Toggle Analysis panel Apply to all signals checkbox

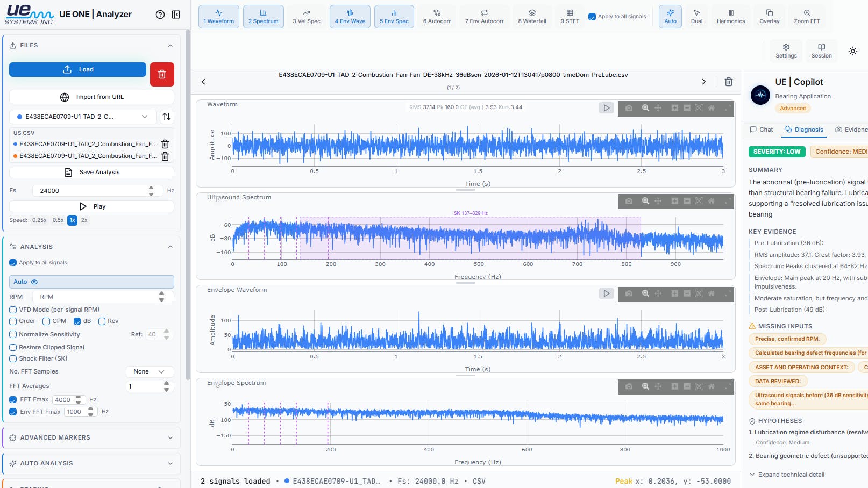point(13,263)
